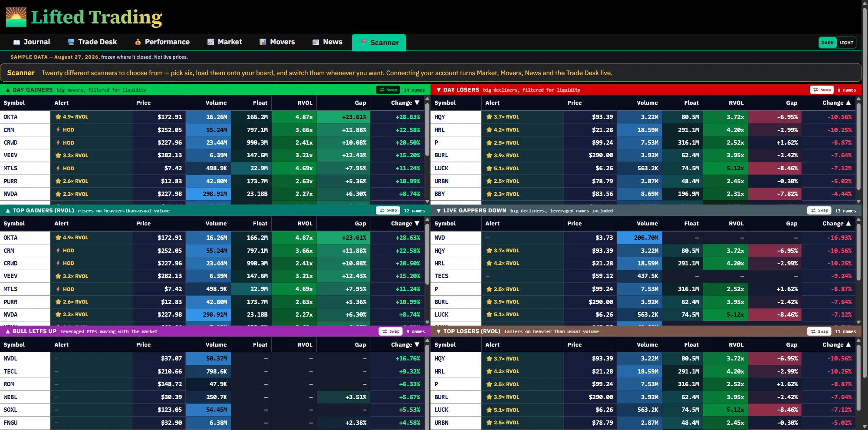868x430 pixels.
Task: Click the Market chart icon
Action: coord(210,42)
